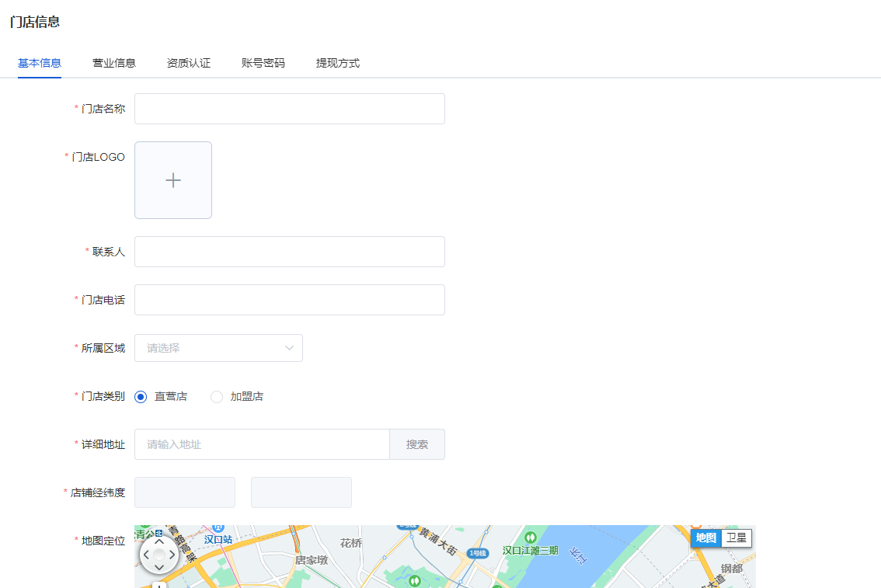This screenshot has height=588, width=881.
Task: Click the 门店电话 input field
Action: pyautogui.click(x=289, y=300)
